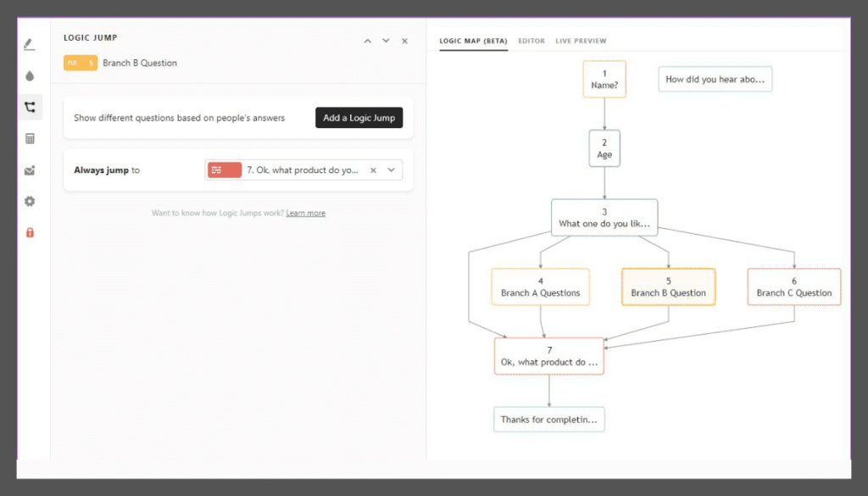The width and height of the screenshot is (868, 496).
Task: Open the Build pencil icon in sidebar
Action: tap(30, 44)
